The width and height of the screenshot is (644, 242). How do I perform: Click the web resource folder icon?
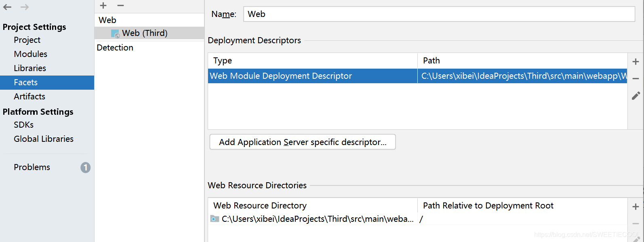[x=215, y=219]
